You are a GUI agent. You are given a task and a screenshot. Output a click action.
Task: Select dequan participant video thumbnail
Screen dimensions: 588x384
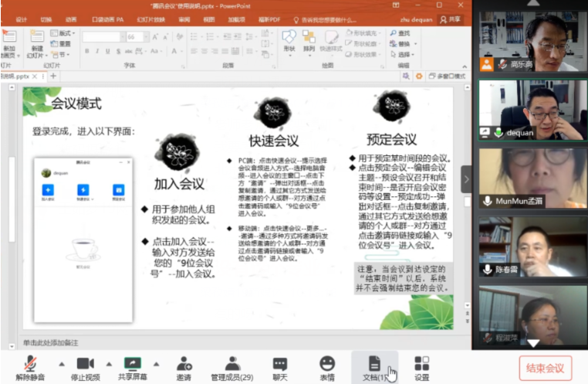click(x=532, y=110)
